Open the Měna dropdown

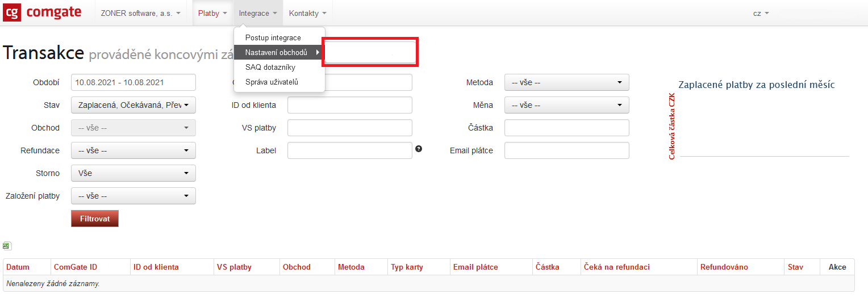click(x=566, y=105)
